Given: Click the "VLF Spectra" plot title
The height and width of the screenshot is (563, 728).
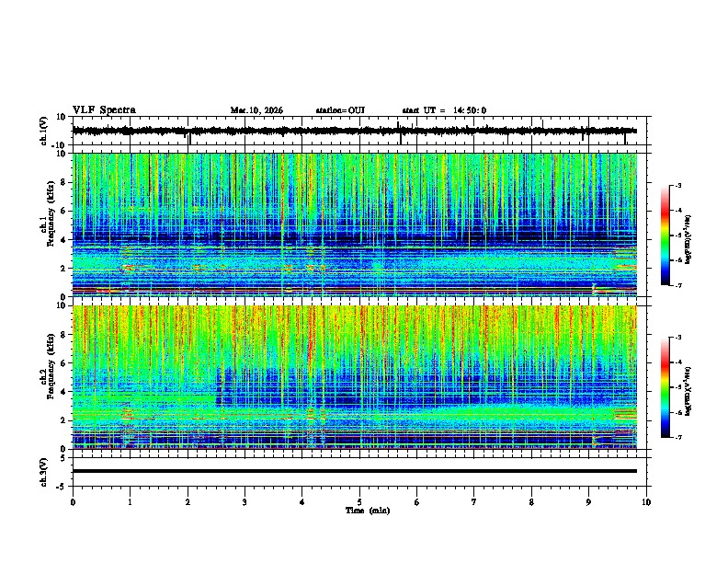Looking at the screenshot, I should point(104,110).
